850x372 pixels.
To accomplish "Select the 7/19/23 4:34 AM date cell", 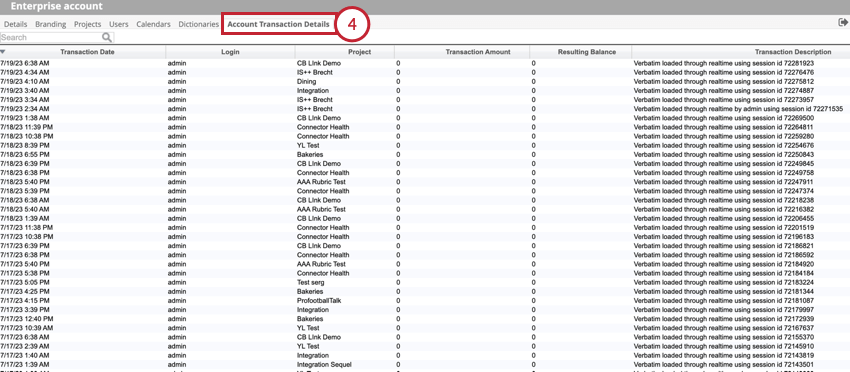I will [x=24, y=72].
